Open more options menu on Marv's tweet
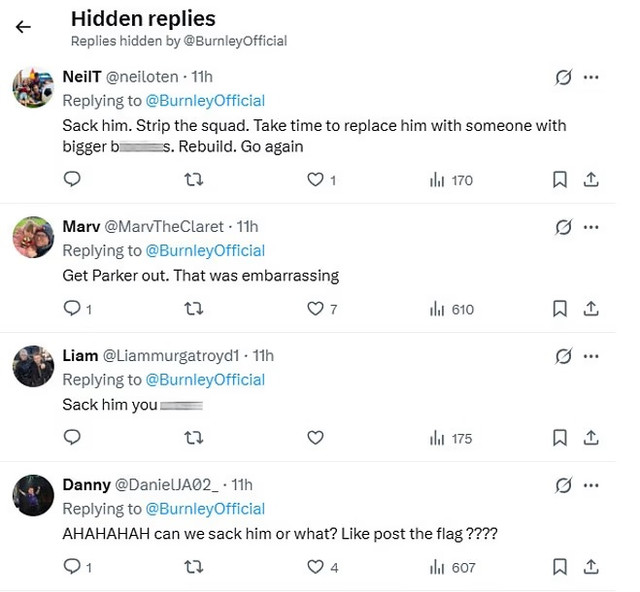Screen dimensions: 640x592 coord(591,227)
